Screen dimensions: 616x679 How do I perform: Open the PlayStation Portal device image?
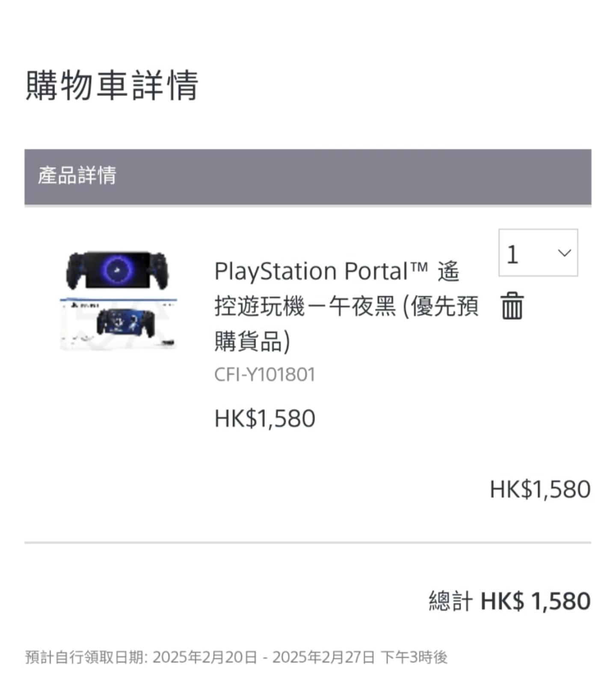pos(117,271)
